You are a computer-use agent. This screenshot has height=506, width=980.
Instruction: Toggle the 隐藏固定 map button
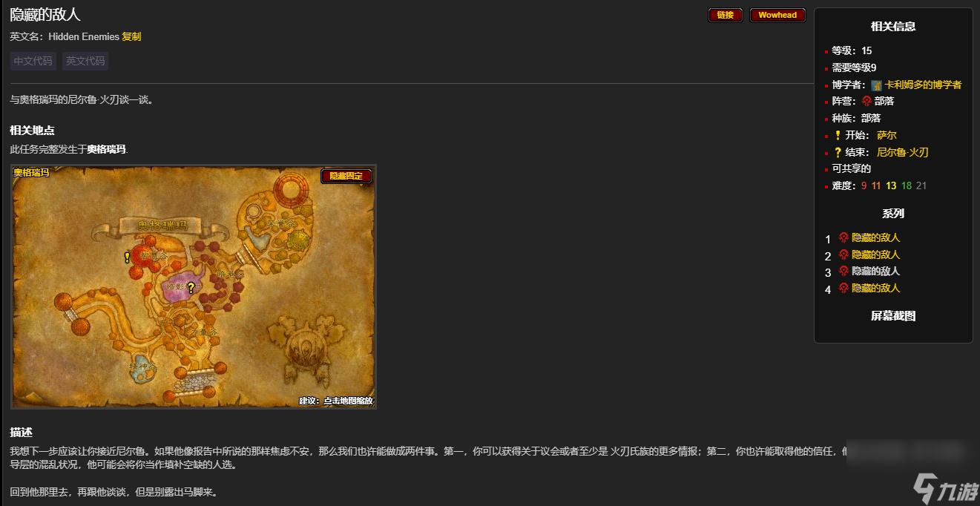[346, 176]
